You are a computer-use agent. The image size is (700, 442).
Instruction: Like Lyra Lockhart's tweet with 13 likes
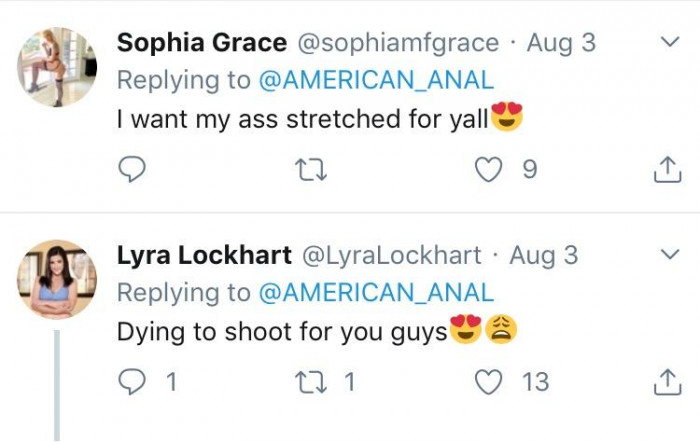click(489, 381)
